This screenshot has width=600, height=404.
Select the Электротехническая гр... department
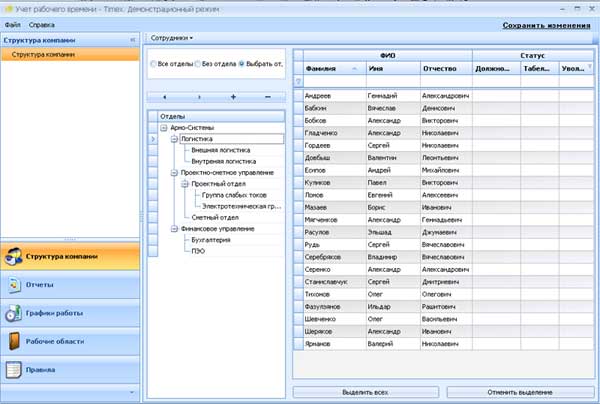[x=241, y=206]
